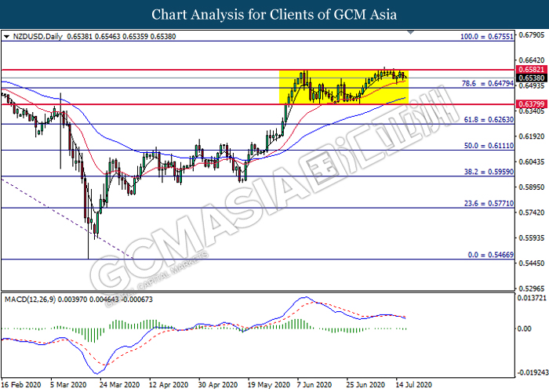This screenshot has width=549, height=392.
Task: Select the NZDUSD,Daily symbol label
Action: click(38, 36)
